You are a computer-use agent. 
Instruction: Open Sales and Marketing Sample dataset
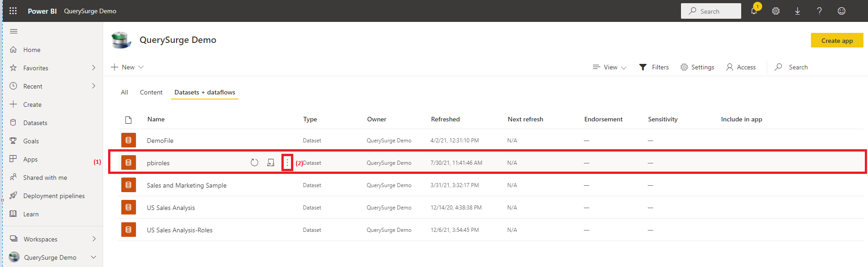[187, 185]
